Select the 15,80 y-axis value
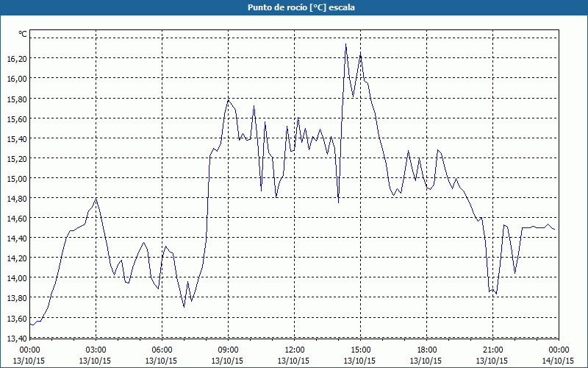Viewport: 588px width, 368px height. click(x=17, y=99)
